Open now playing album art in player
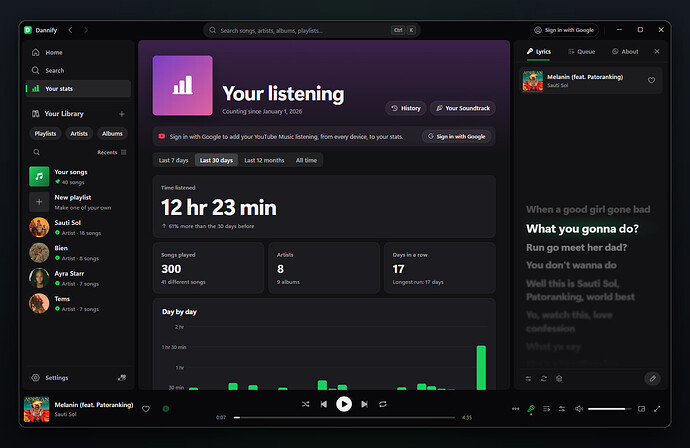This screenshot has width=690, height=448. coord(37,409)
